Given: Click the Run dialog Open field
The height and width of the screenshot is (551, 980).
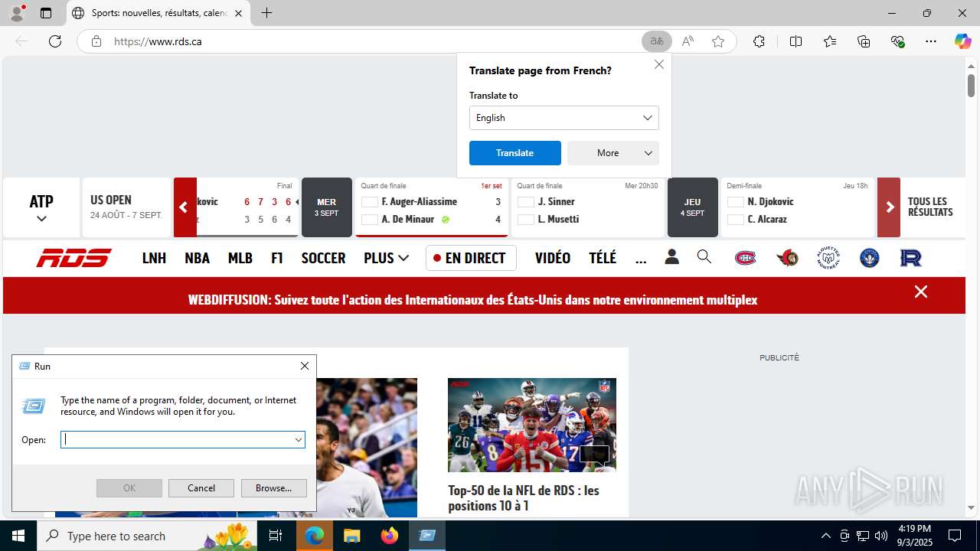Looking at the screenshot, I should pyautogui.click(x=177, y=439).
